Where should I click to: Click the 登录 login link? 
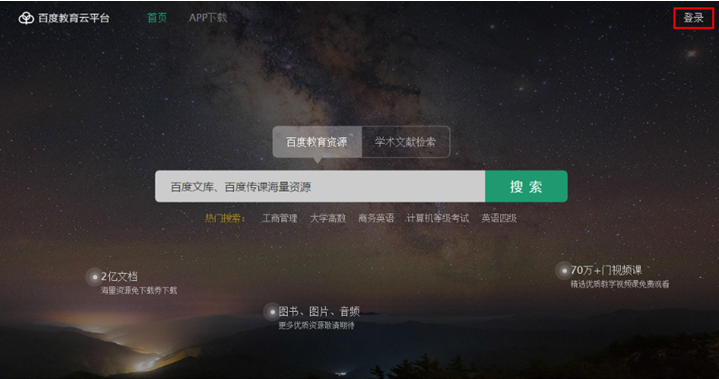coord(693,18)
